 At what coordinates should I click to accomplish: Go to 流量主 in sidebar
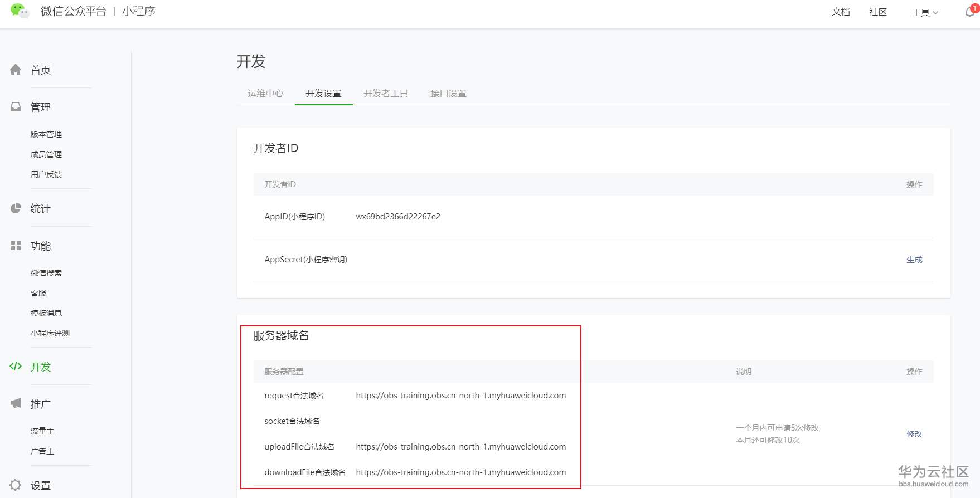[42, 431]
